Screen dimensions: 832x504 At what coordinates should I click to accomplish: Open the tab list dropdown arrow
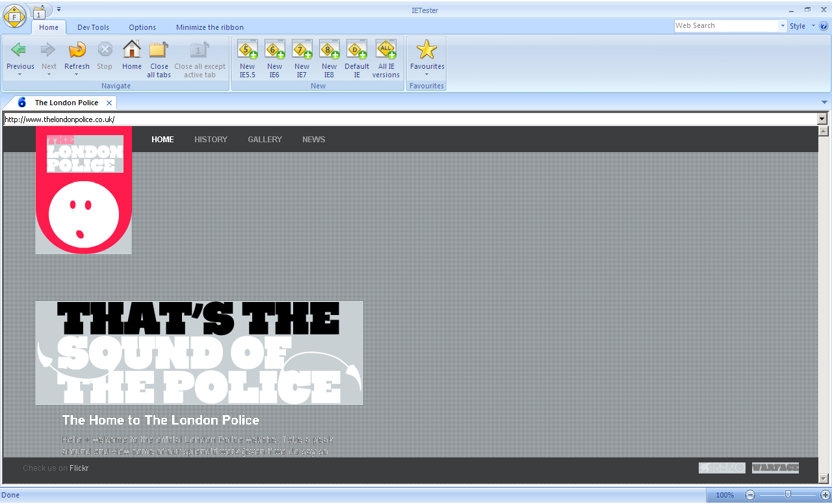pos(825,102)
